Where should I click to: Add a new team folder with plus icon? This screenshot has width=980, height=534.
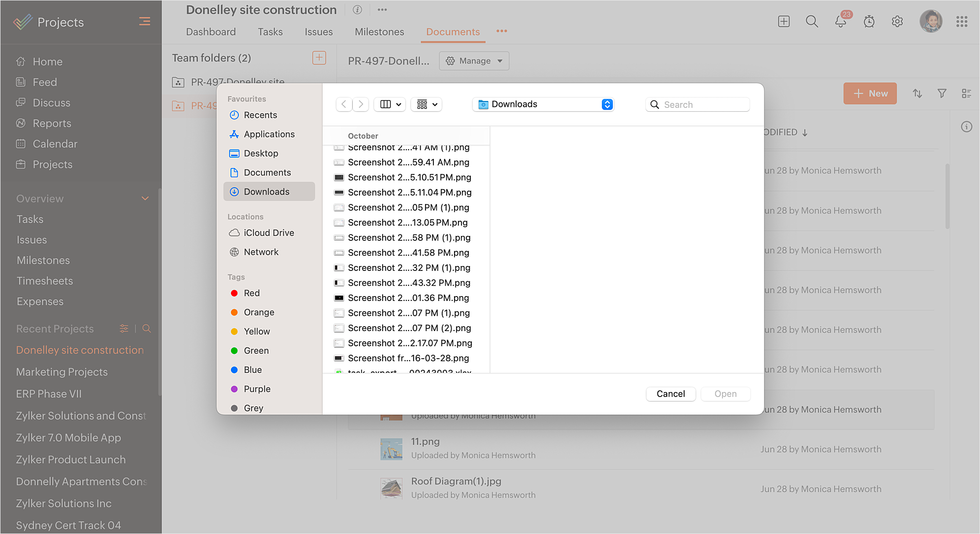[x=319, y=58]
